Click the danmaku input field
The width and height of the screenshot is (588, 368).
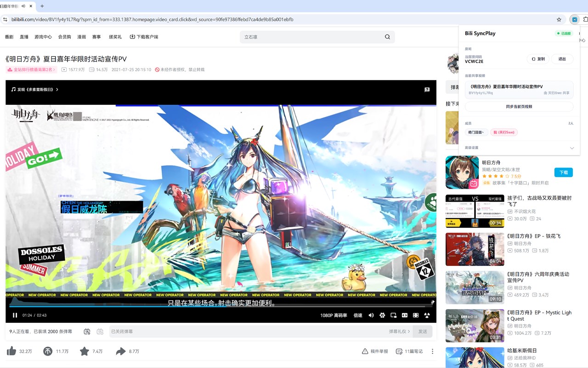click(248, 331)
